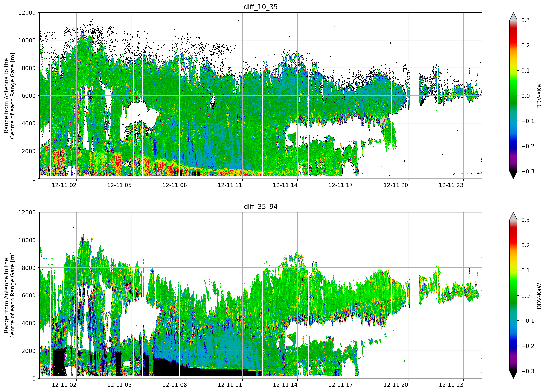
Task: Click the 0.1 tick on DDV-XKa colorbar
Action: [x=525, y=71]
